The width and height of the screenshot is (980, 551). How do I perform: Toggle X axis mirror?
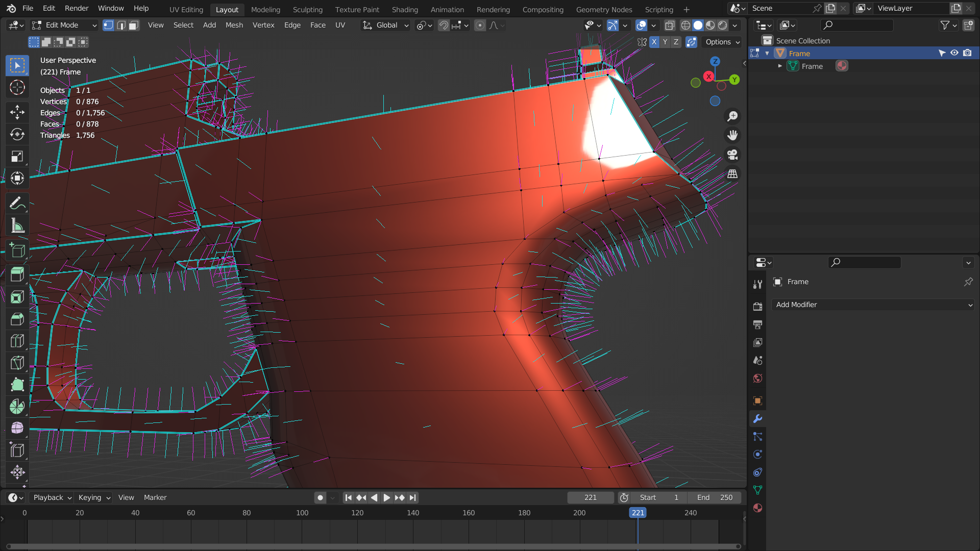coord(654,42)
